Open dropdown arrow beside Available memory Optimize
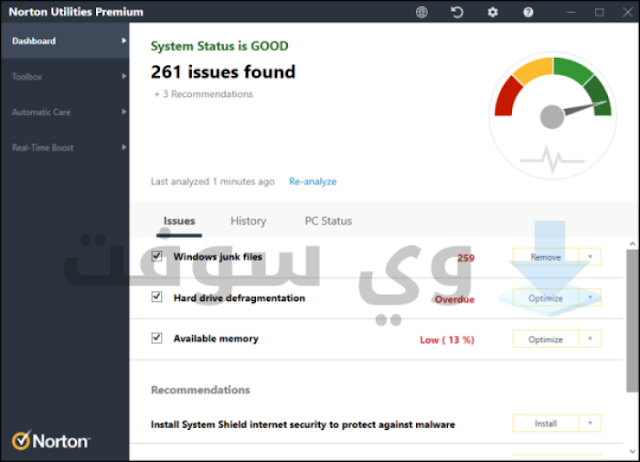Screen dimensions: 640x462 click(x=590, y=339)
